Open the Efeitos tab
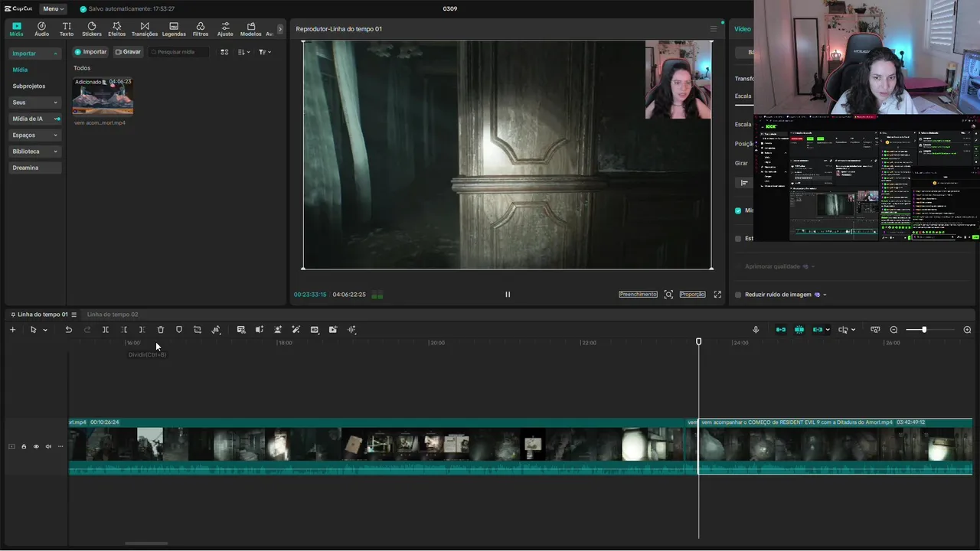 pos(116,29)
